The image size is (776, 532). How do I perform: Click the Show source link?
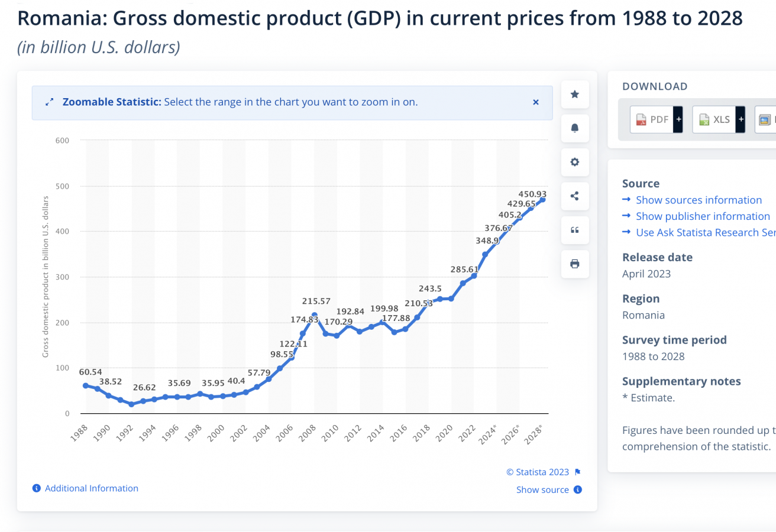pos(542,489)
